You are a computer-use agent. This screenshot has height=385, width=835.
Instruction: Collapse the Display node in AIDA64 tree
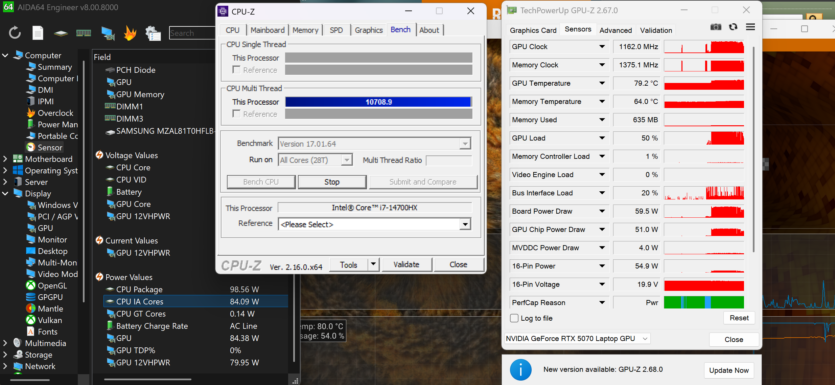click(5, 193)
